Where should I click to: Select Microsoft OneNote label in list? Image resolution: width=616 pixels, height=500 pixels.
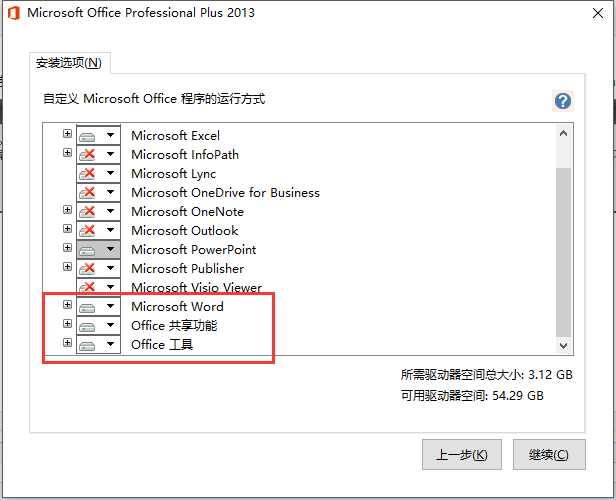coord(187,212)
